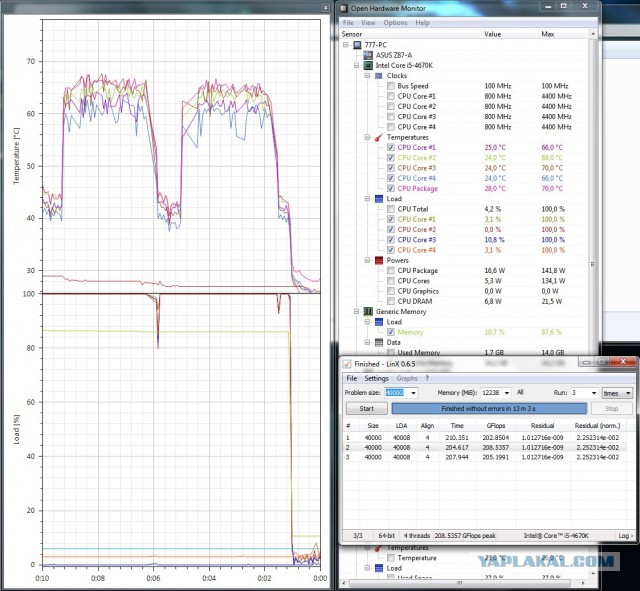
Task: Open the Options menu in Open Hardware Monitor
Action: tap(395, 23)
